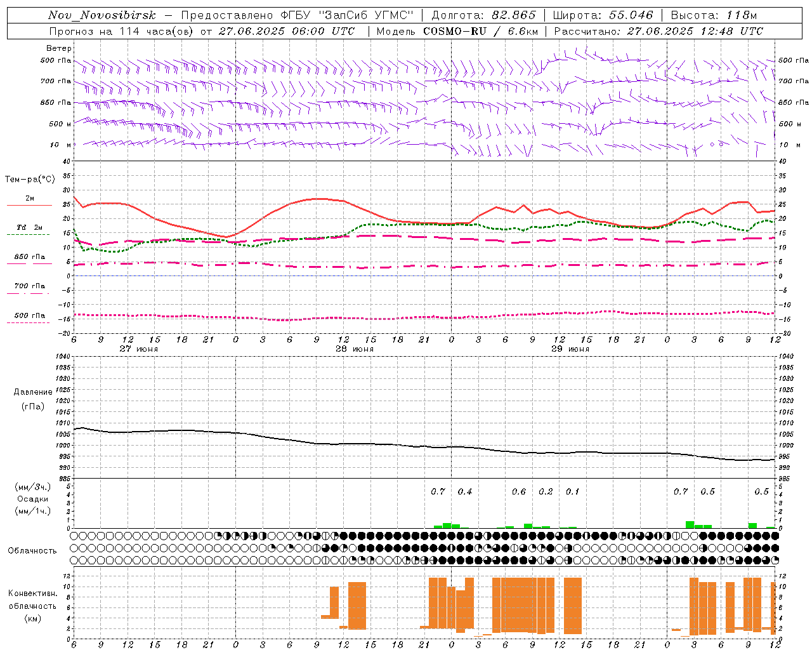The width and height of the screenshot is (812, 650).
Task: Click the 850 гПа temperature legend line sample
Action: 29,264
